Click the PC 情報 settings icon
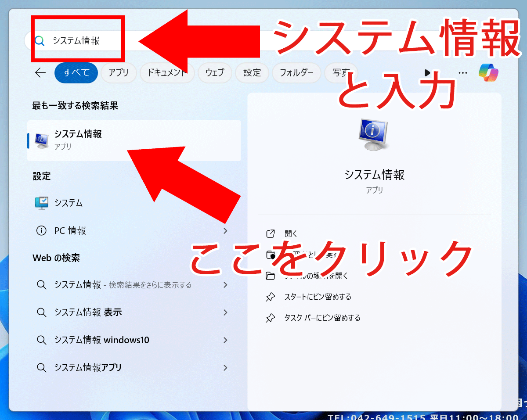The width and height of the screenshot is (527, 420). (42, 230)
